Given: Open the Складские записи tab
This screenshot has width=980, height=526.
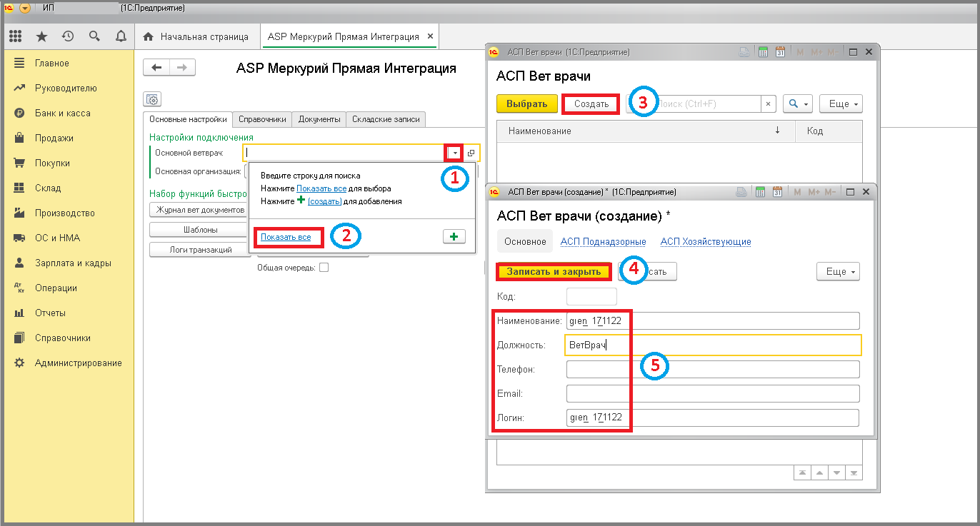Looking at the screenshot, I should point(386,119).
